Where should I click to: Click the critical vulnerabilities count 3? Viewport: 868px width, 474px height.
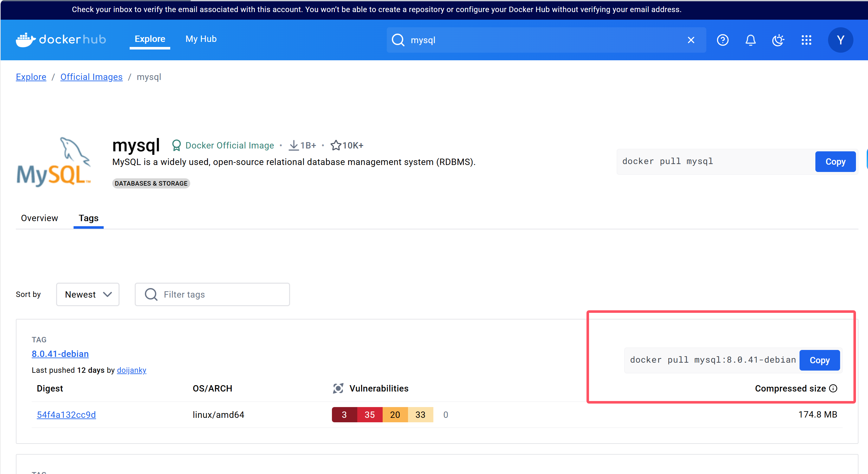pyautogui.click(x=344, y=415)
